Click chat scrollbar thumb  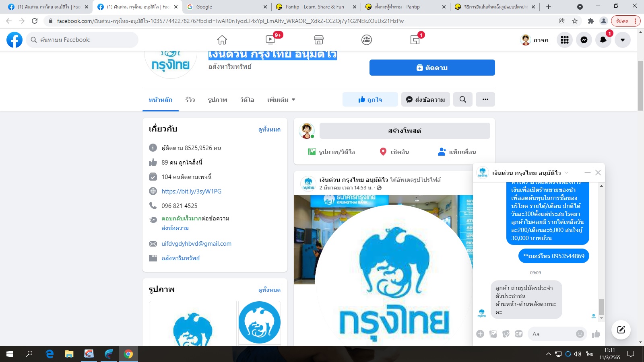[601, 307]
